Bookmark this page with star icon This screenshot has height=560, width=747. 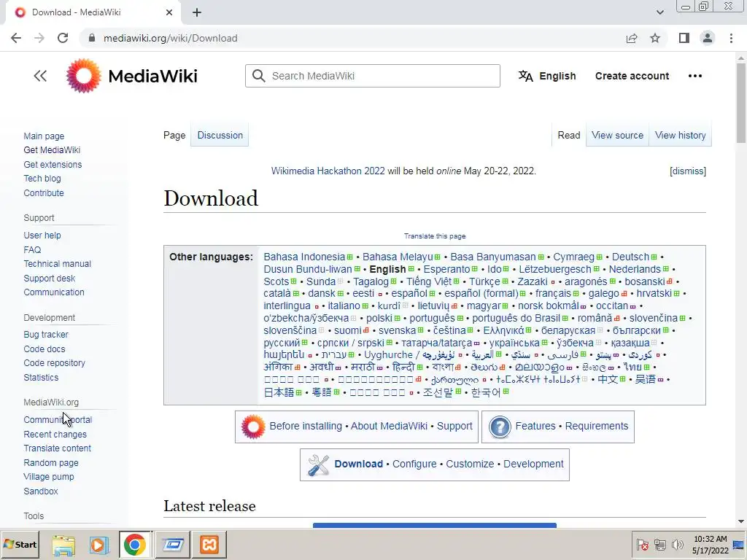(x=655, y=38)
